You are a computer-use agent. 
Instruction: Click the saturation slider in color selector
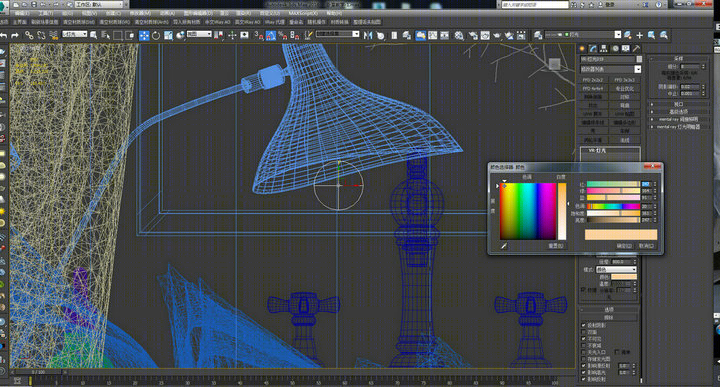[x=613, y=213]
